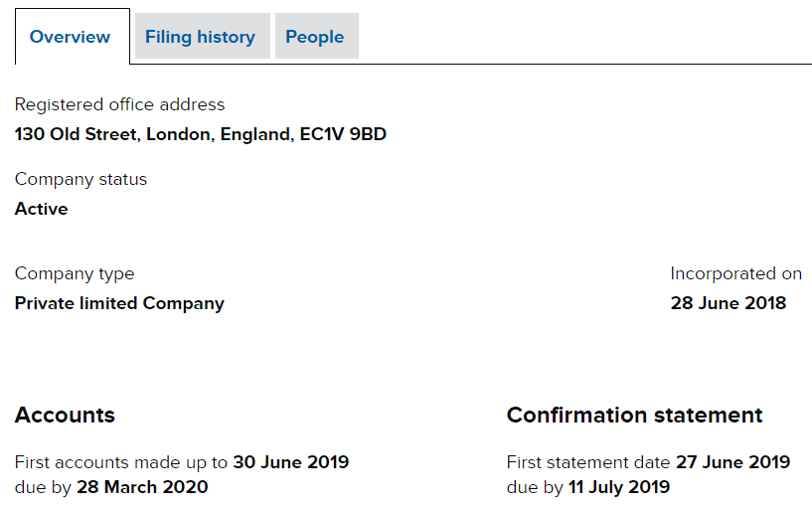Select the 27 June 2019 statement date
Screen dimensions: 812x510
pyautogui.click(x=732, y=462)
